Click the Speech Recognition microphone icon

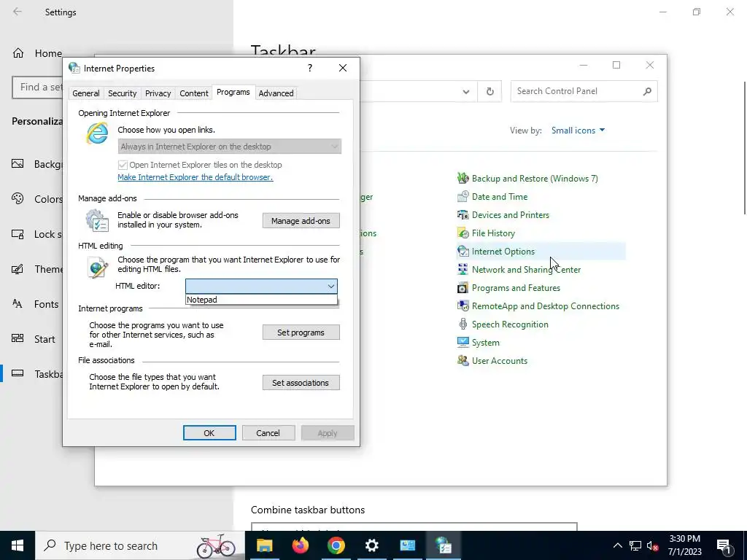(462, 324)
